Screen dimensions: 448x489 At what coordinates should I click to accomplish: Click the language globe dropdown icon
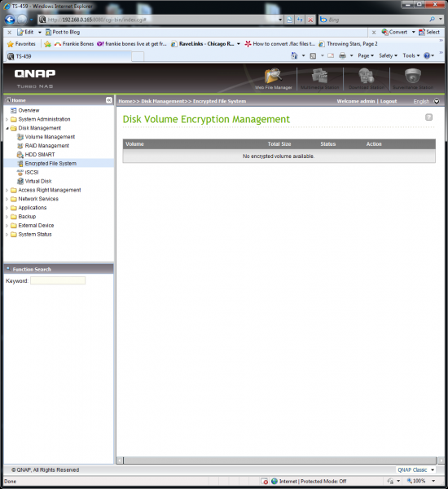pos(437,101)
